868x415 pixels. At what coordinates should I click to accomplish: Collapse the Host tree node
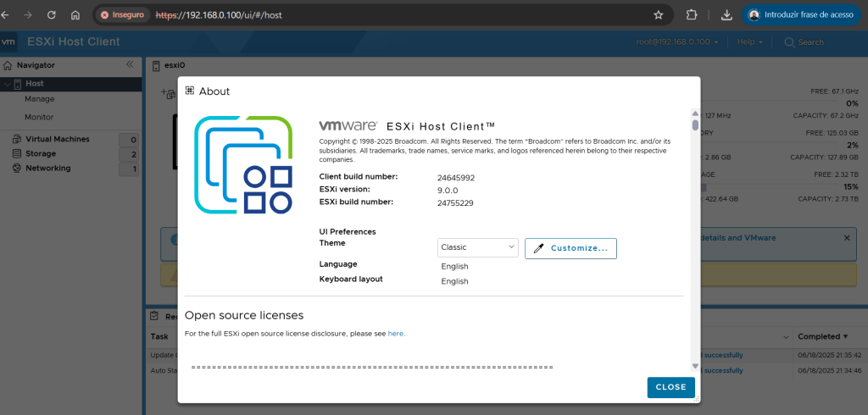7,84
